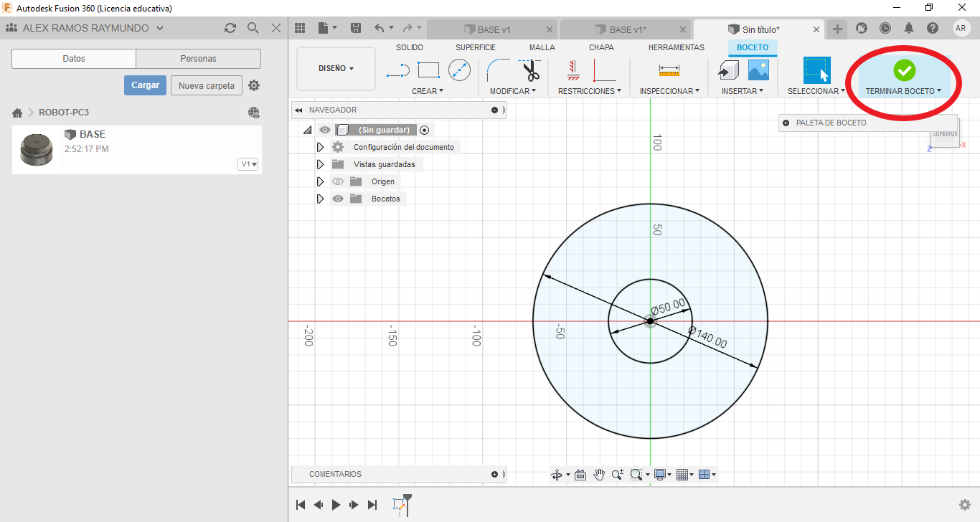Select the two-point Rectangle tool
The image size is (980, 522).
428,70
